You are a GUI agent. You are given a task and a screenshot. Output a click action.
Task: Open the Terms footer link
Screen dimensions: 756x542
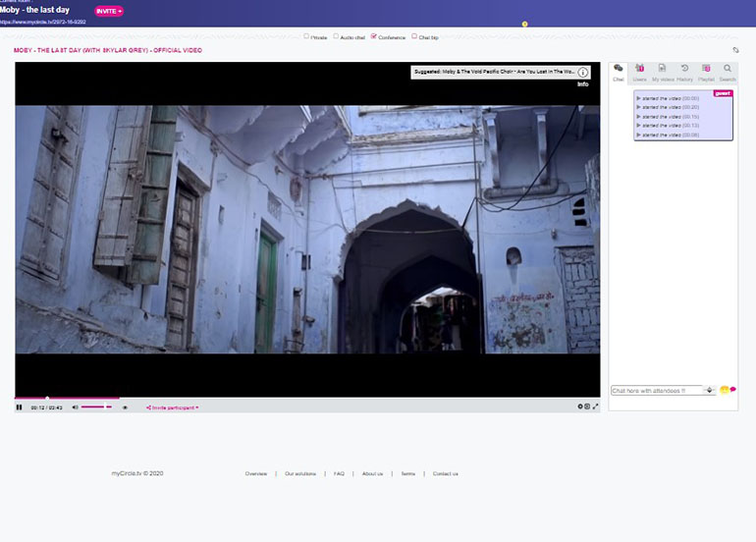pos(408,474)
